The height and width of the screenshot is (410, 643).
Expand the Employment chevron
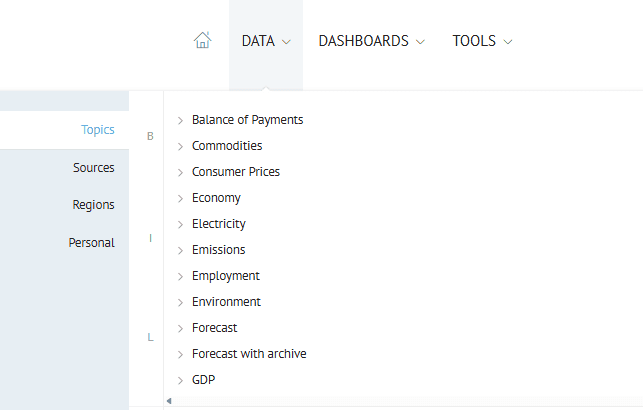point(180,277)
